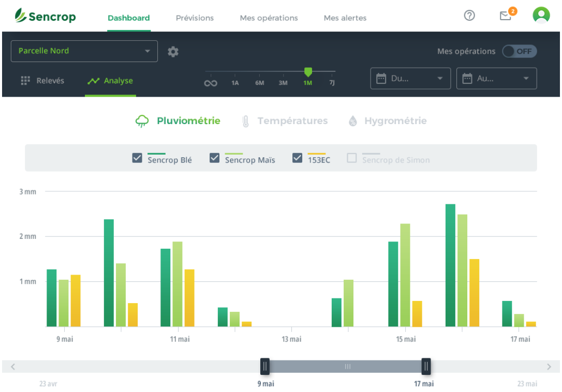The height and width of the screenshot is (392, 562).
Task: Click the 9 mai chart axis label
Action: (65, 339)
